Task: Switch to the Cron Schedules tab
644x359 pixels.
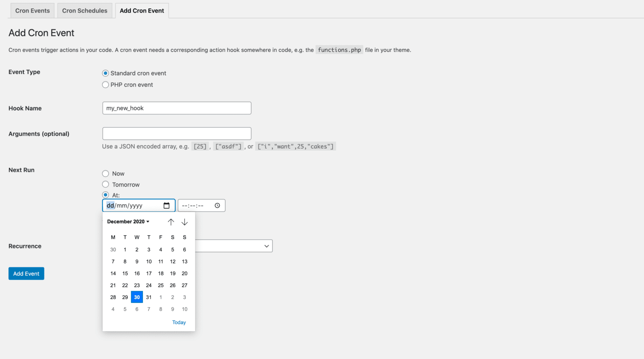Action: click(x=85, y=10)
